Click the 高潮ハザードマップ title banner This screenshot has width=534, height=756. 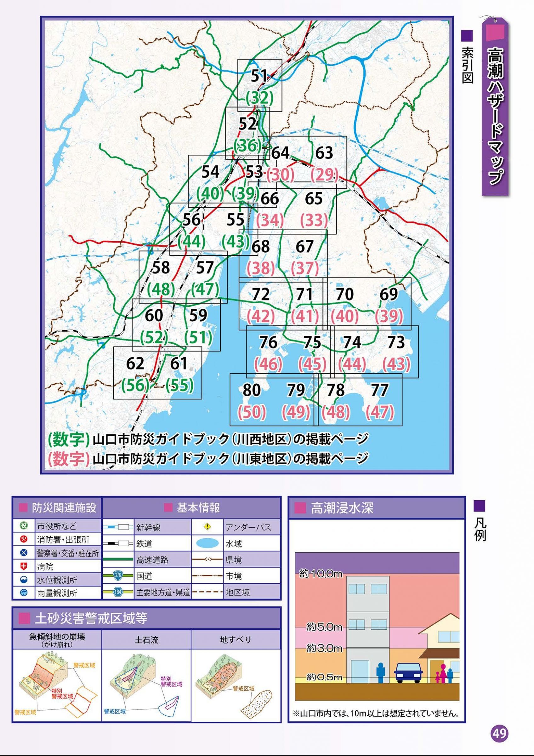click(x=495, y=107)
